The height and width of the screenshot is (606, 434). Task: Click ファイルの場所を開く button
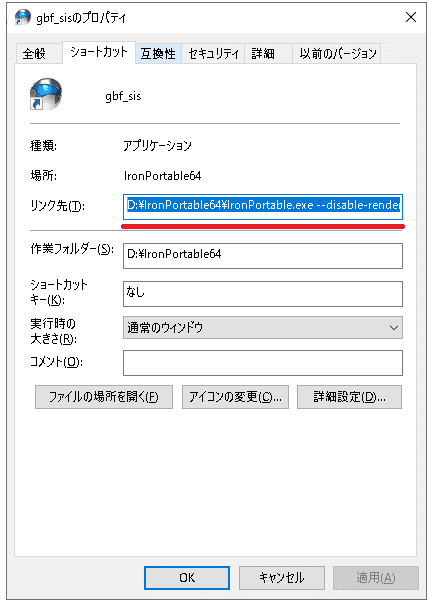point(104,397)
